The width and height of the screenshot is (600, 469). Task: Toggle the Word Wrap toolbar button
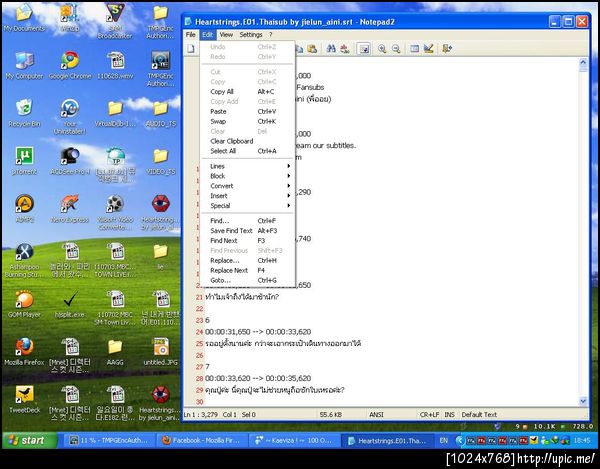pyautogui.click(x=363, y=49)
